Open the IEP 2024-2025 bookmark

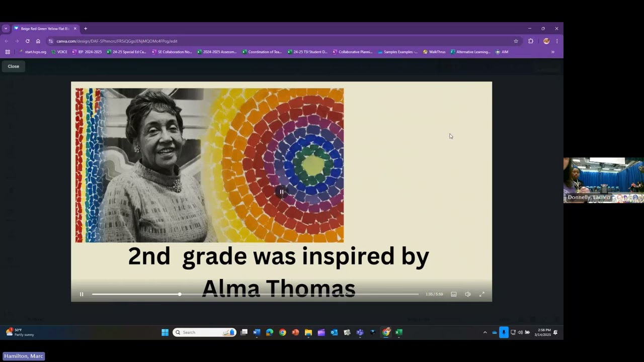[x=87, y=52]
